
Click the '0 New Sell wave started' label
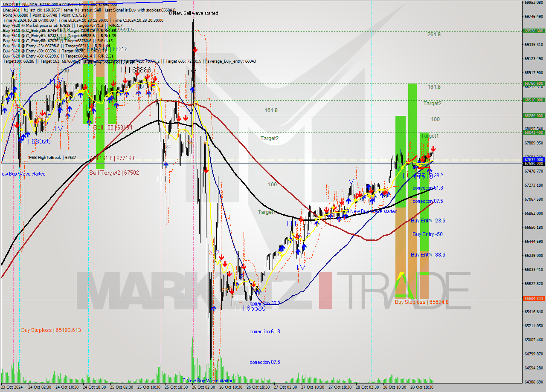194,13
